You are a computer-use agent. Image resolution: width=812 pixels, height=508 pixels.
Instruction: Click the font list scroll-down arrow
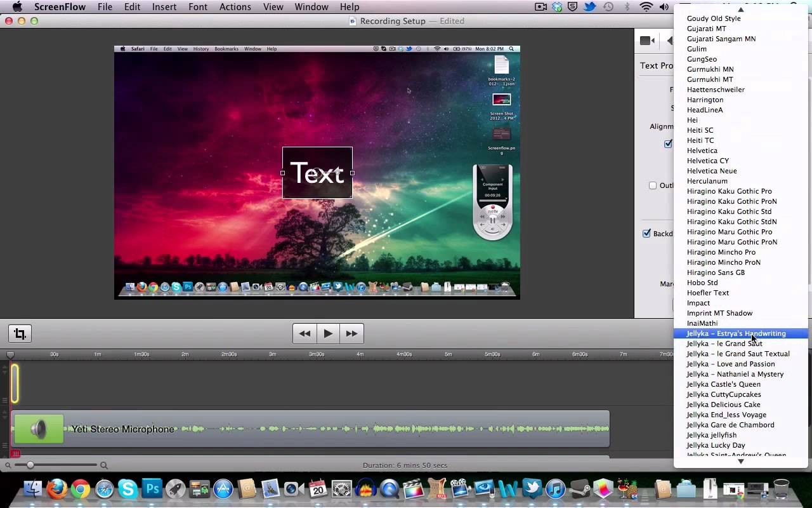[x=740, y=462]
